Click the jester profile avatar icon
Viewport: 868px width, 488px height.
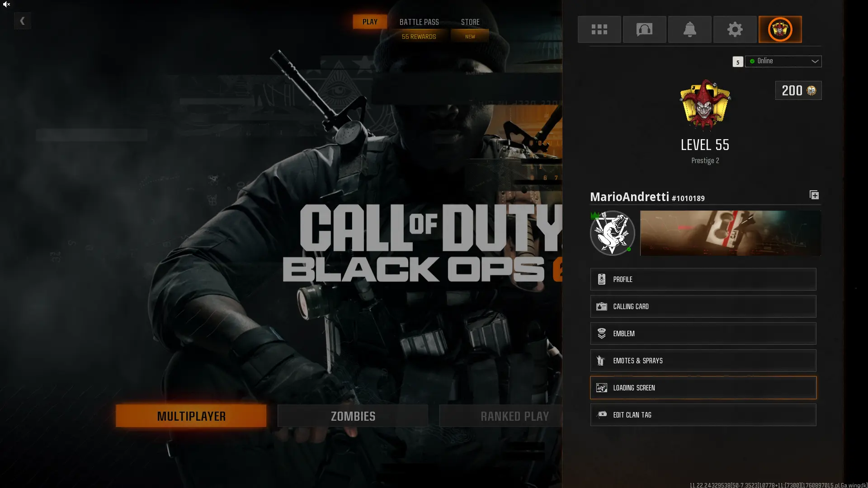pos(780,29)
